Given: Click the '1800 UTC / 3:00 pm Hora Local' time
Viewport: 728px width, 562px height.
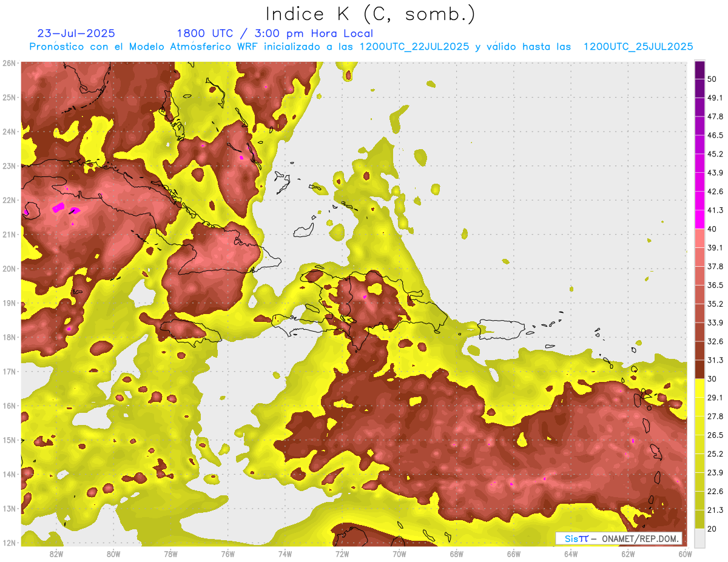Looking at the screenshot, I should [275, 33].
